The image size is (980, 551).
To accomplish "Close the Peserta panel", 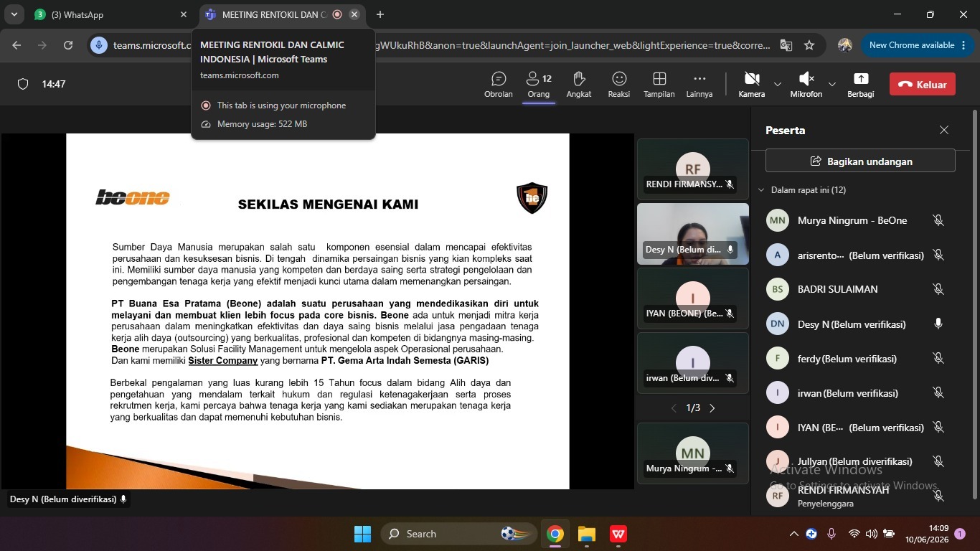I will (x=944, y=130).
